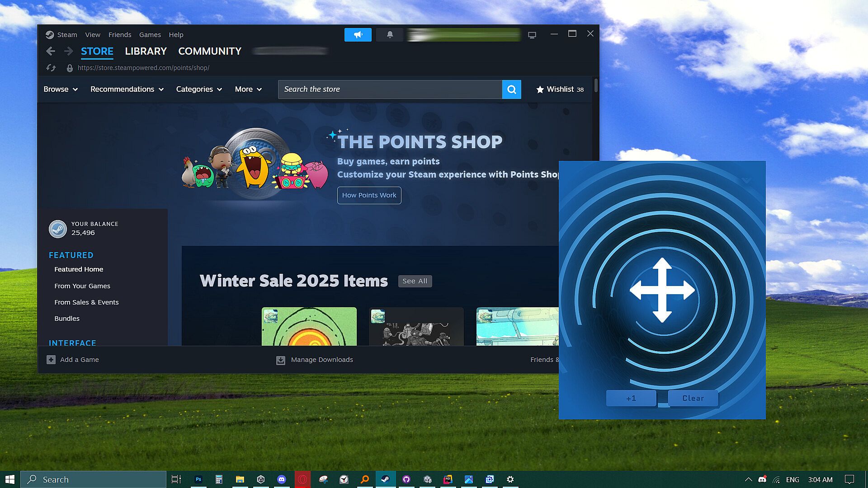
Task: Click the Big Picture mode monitor icon
Action: click(532, 35)
